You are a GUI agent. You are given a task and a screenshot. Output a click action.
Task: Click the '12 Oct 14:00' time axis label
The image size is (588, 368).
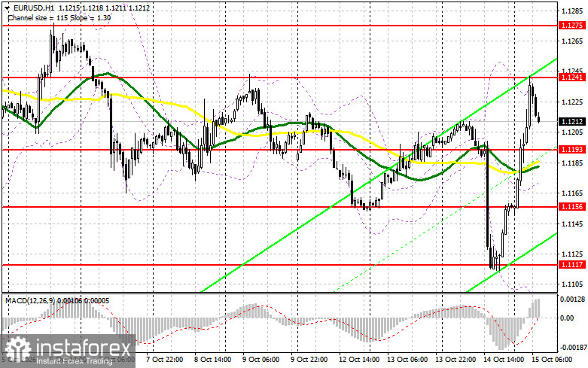[x=359, y=360]
